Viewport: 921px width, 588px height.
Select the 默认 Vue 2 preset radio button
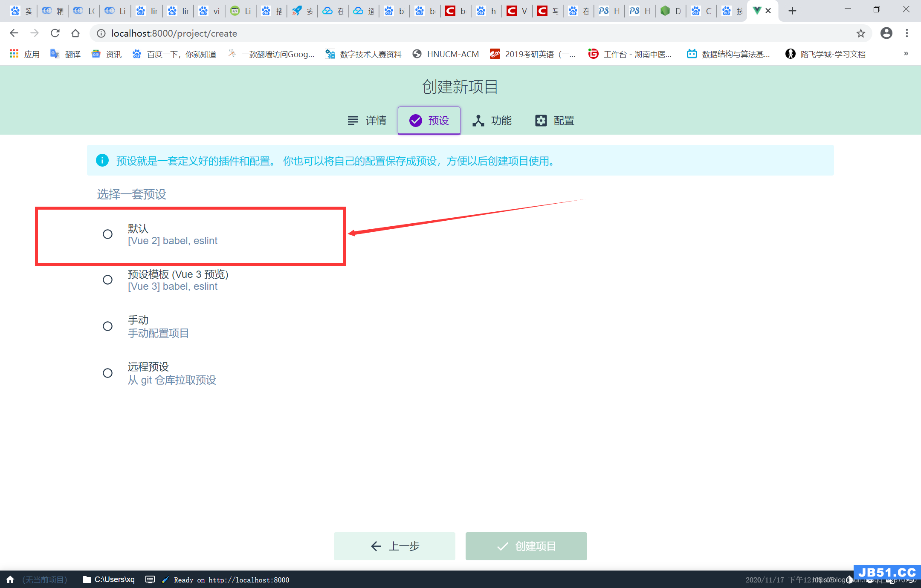pyautogui.click(x=107, y=234)
